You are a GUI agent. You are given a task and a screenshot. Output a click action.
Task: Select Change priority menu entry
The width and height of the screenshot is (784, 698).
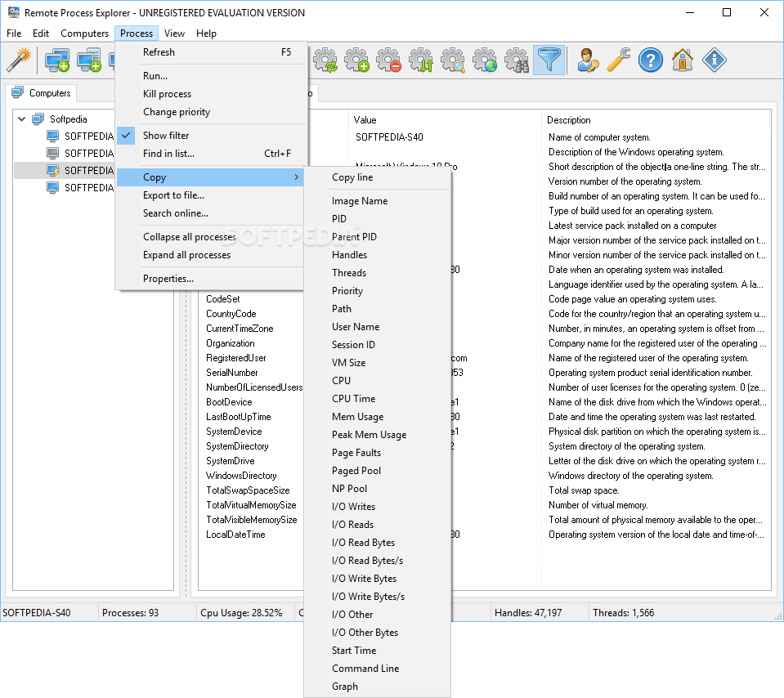pos(211,112)
